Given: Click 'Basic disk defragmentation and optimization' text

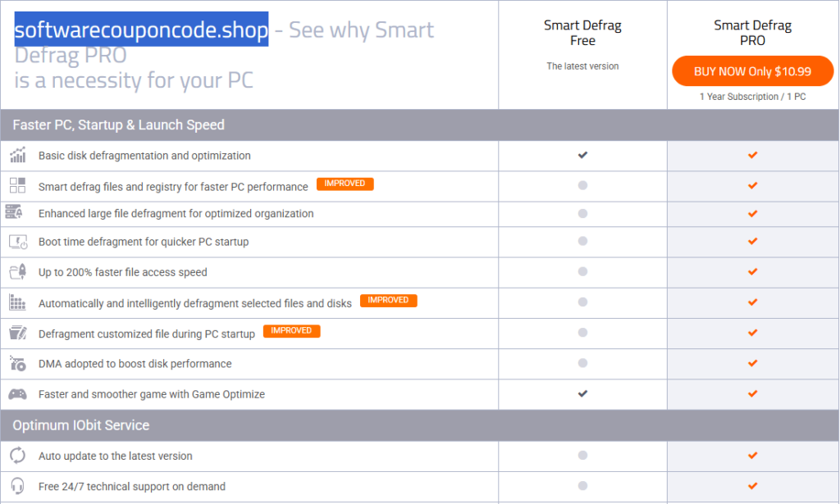Looking at the screenshot, I should tap(144, 156).
